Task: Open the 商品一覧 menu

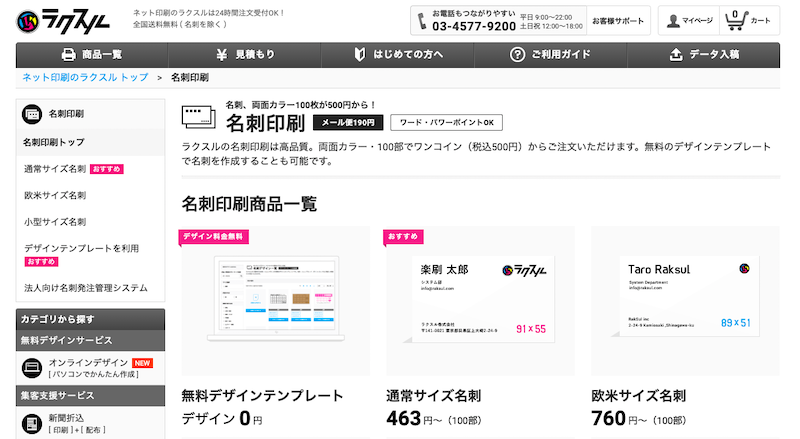Action: (x=92, y=55)
